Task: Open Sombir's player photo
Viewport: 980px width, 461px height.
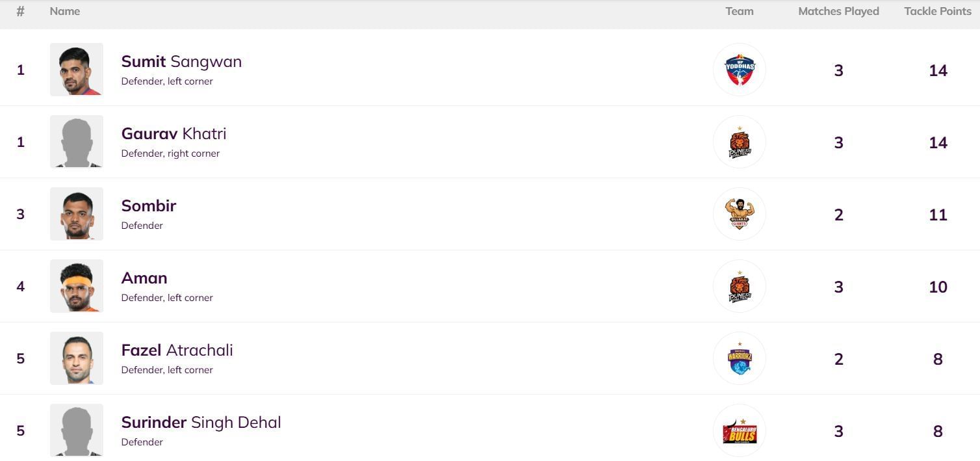Action: (x=77, y=214)
